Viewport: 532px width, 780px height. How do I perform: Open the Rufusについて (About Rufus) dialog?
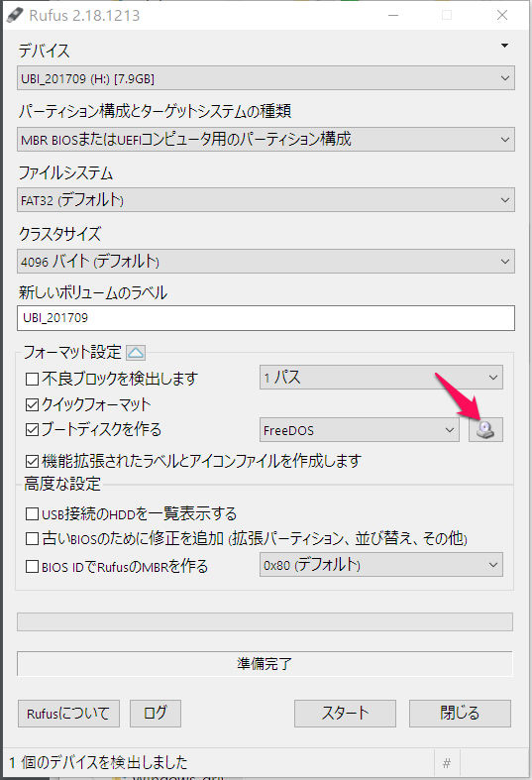(x=68, y=714)
